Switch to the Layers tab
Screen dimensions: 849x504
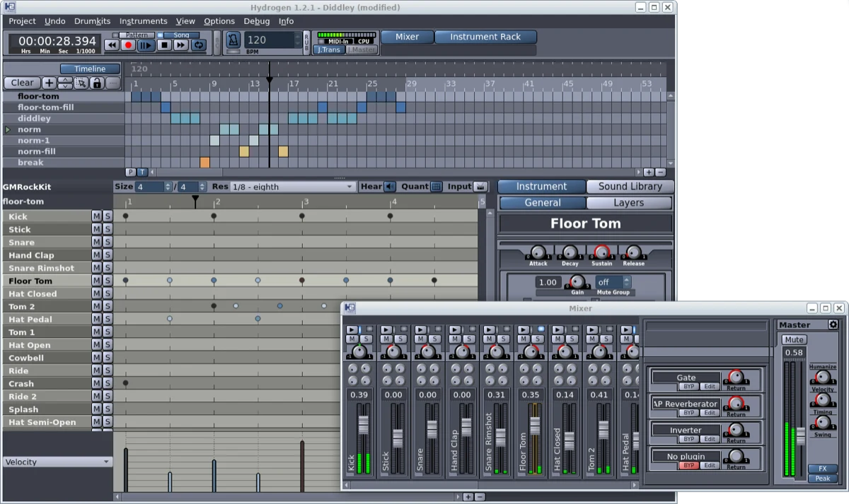[629, 203]
